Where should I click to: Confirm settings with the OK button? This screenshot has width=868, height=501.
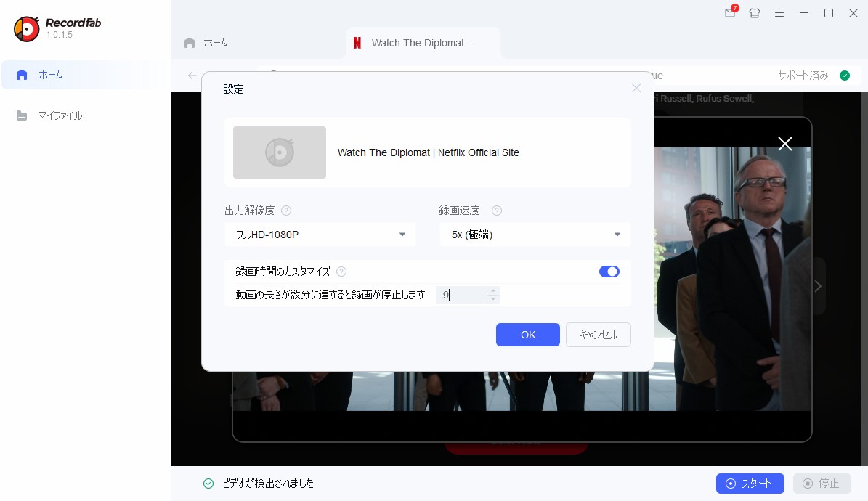pyautogui.click(x=528, y=335)
